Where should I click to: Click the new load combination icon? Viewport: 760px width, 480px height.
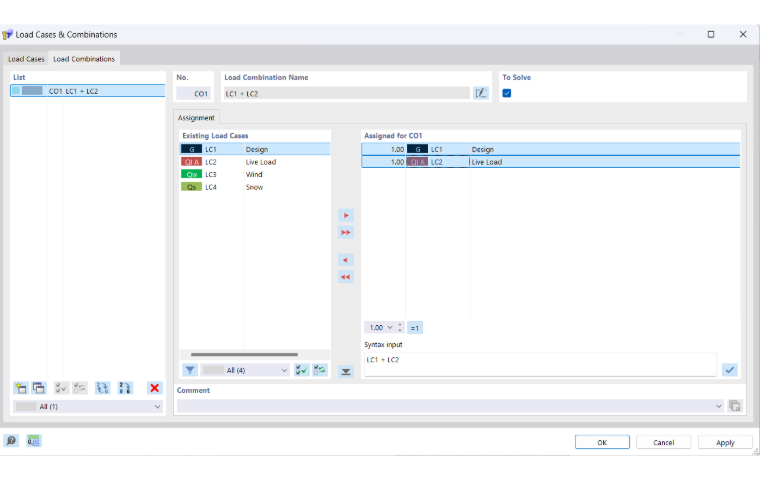pos(20,388)
